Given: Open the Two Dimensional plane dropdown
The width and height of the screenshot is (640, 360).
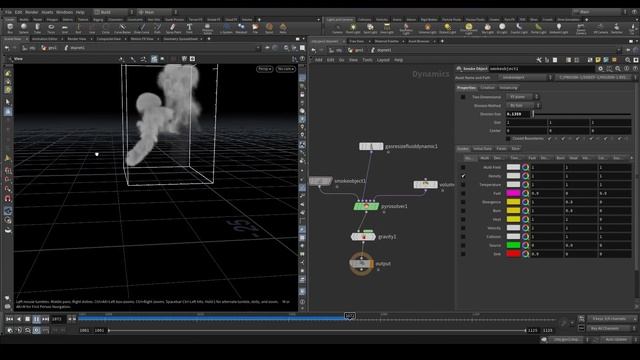Looking at the screenshot, I should tap(522, 97).
